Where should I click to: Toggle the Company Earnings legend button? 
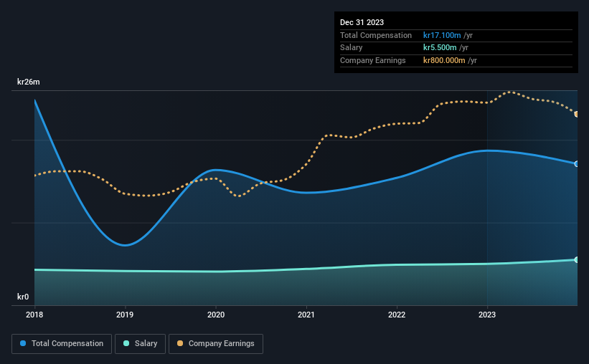coord(216,344)
